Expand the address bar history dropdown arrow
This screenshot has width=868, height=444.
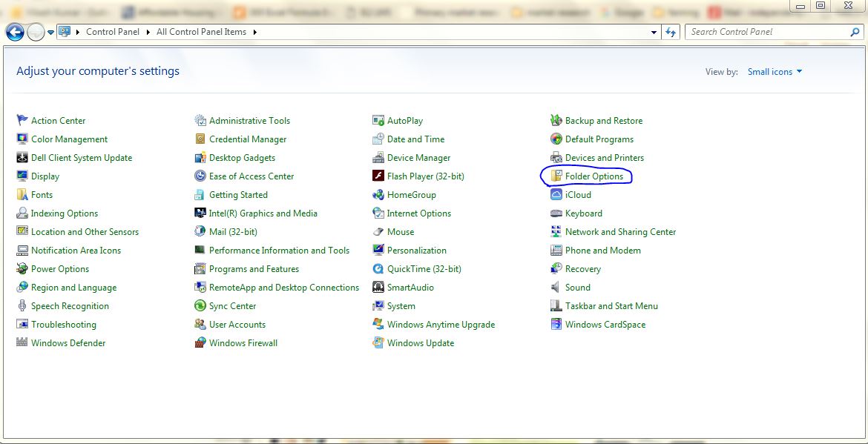654,32
